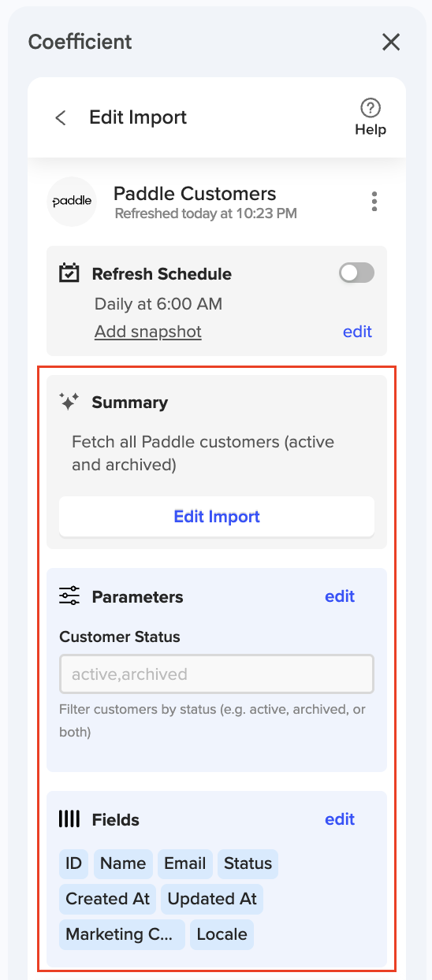The image size is (432, 980).
Task: Click the back arrow beside Edit Import
Action: [x=60, y=117]
